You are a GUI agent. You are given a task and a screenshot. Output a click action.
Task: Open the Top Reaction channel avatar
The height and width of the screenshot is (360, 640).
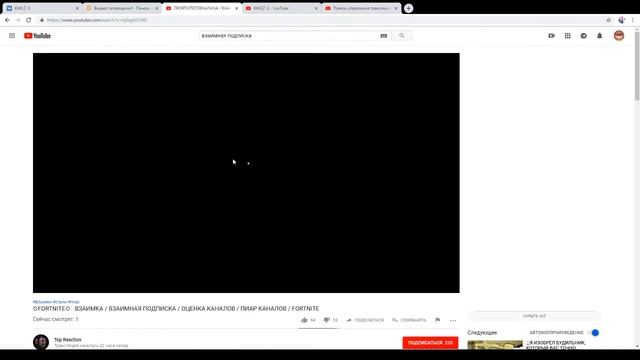41,342
